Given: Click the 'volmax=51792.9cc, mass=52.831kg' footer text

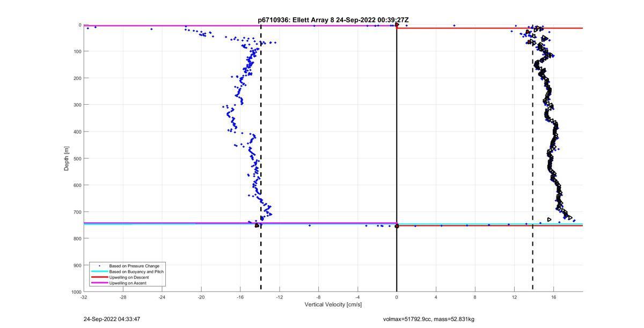Looking at the screenshot, I should 428,319.
